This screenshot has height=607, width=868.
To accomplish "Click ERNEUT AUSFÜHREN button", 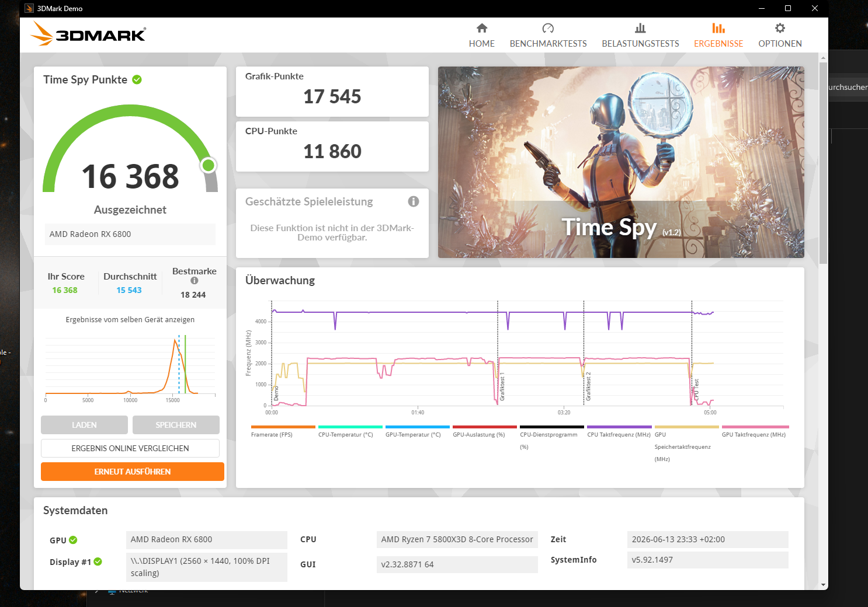I will tap(133, 472).
